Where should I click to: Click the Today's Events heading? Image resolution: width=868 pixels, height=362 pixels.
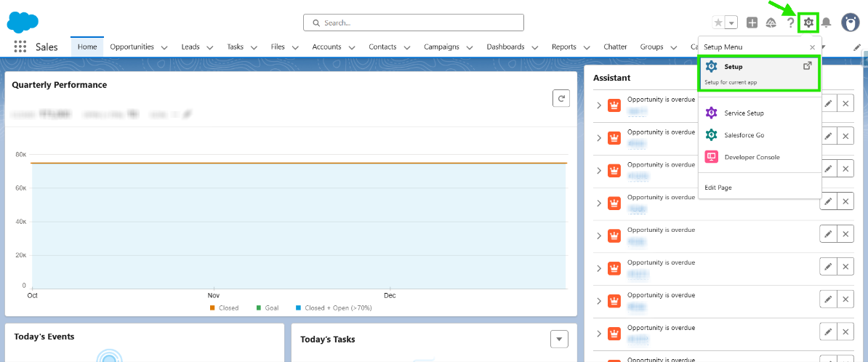tap(44, 337)
